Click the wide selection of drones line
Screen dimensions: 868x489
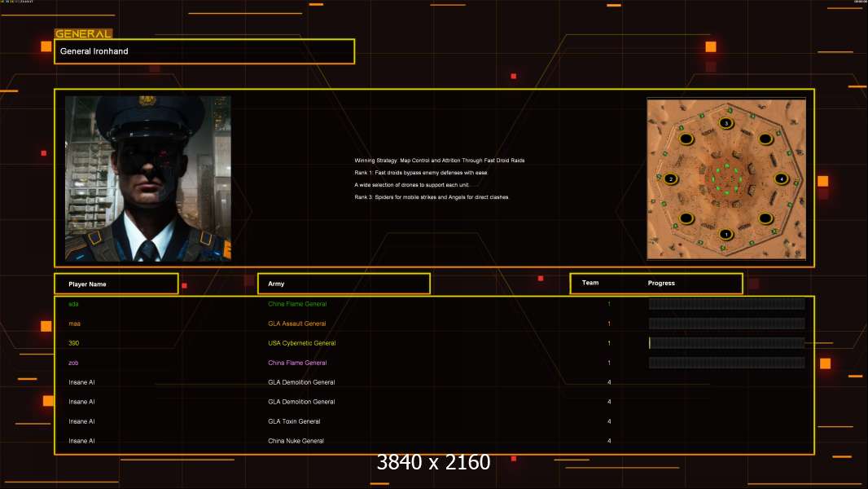(411, 185)
